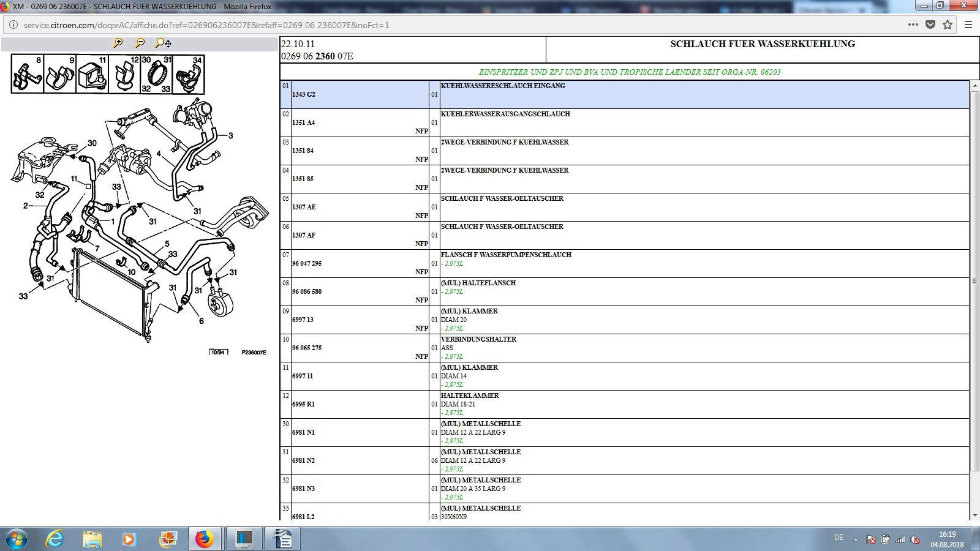Image resolution: width=980 pixels, height=551 pixels.
Task: Click the callout number 3 in the diagram
Action: [x=230, y=135]
